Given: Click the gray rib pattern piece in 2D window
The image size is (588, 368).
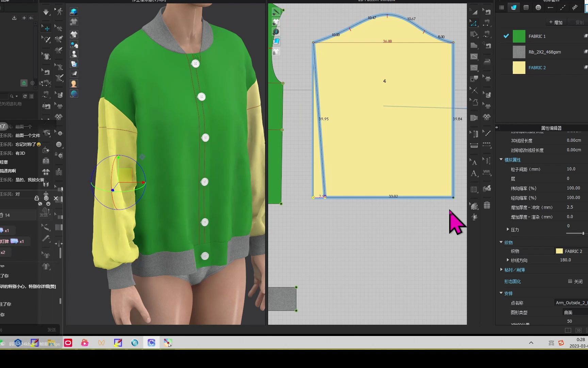Looking at the screenshot, I should pos(282,299).
